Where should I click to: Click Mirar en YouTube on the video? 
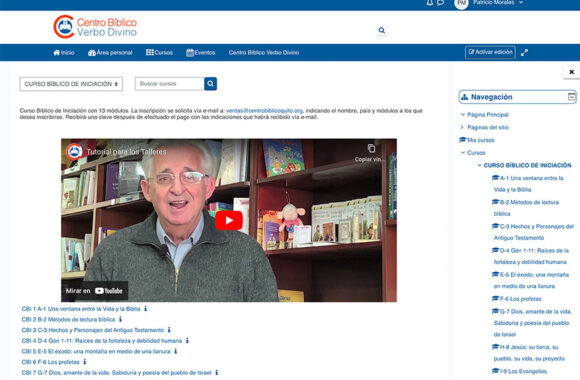pos(94,291)
